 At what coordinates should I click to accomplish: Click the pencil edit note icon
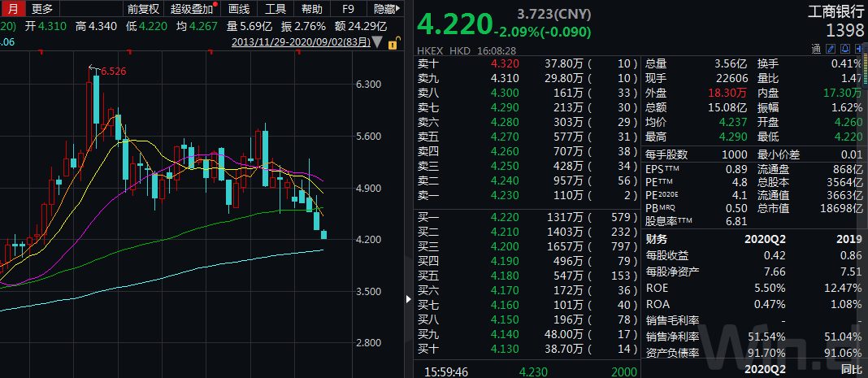click(x=830, y=49)
